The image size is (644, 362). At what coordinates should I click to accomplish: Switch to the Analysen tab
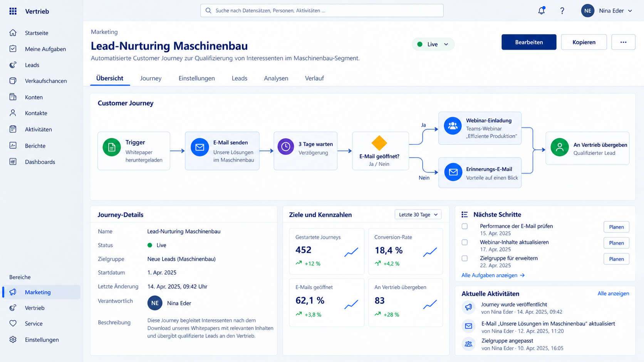(276, 78)
